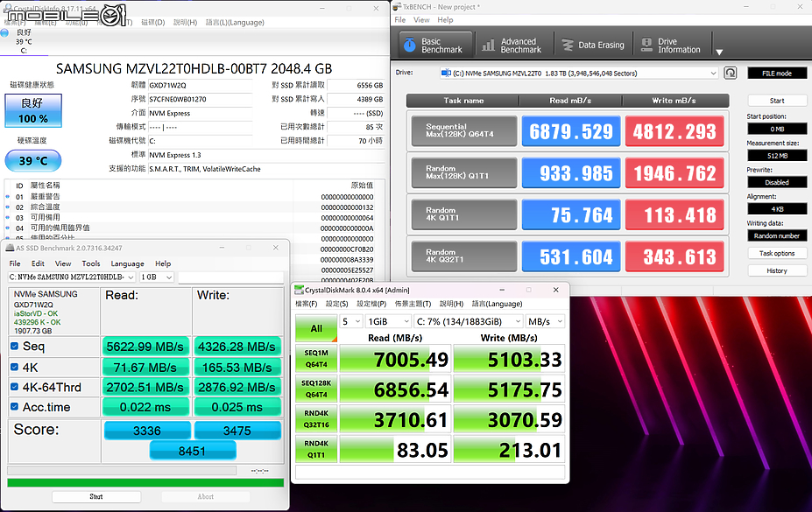Open the MB/s unit dropdown

(x=545, y=322)
